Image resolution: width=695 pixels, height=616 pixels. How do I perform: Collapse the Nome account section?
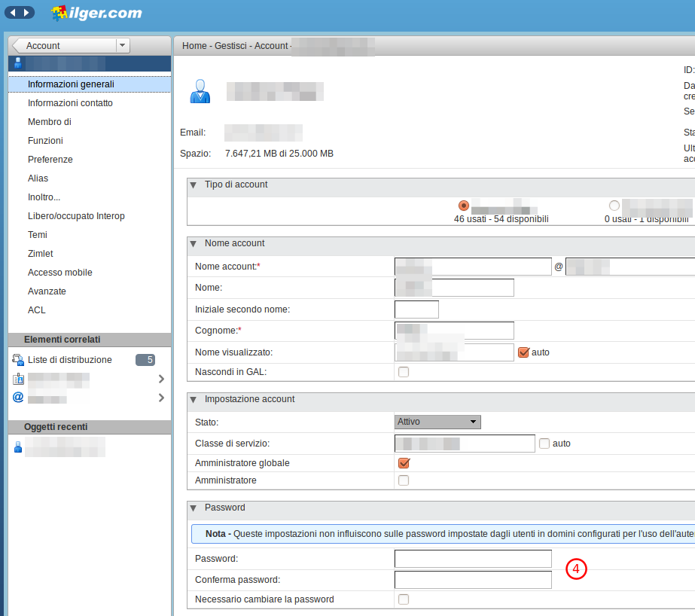(194, 243)
